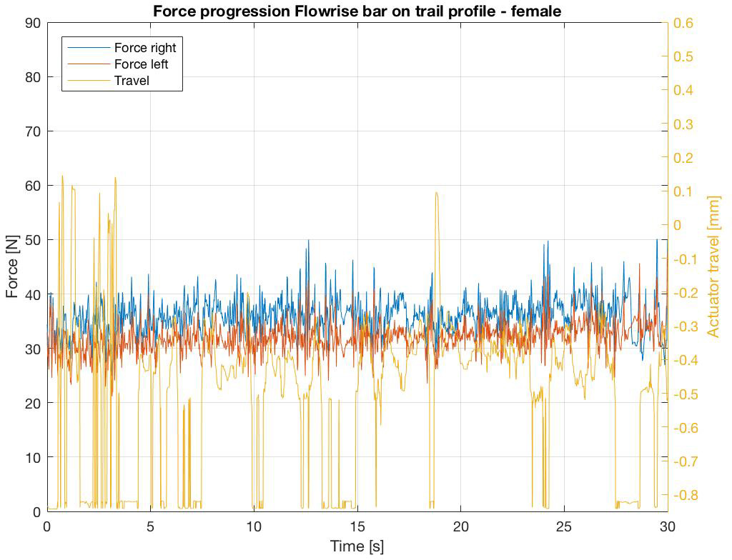Click the 90 tick on force axis

(33, 23)
